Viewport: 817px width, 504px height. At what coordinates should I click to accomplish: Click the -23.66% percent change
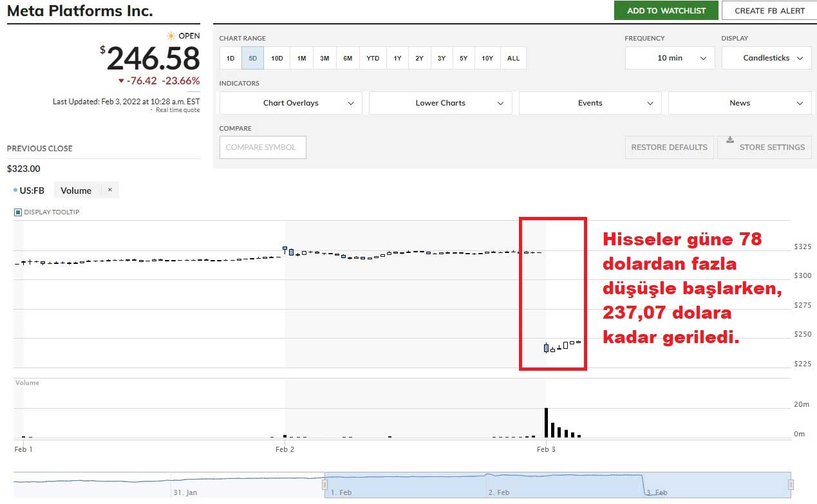tap(180, 81)
